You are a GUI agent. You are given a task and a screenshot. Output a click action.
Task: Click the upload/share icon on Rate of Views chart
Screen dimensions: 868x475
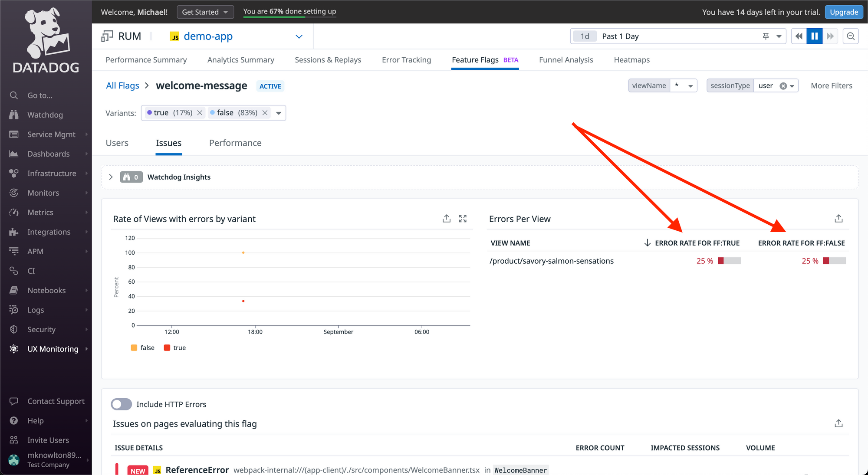point(447,218)
